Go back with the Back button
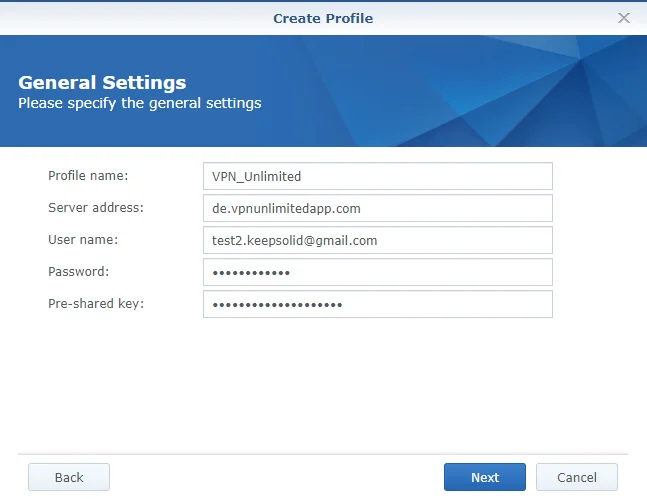Image resolution: width=647 pixels, height=499 pixels. [x=69, y=477]
